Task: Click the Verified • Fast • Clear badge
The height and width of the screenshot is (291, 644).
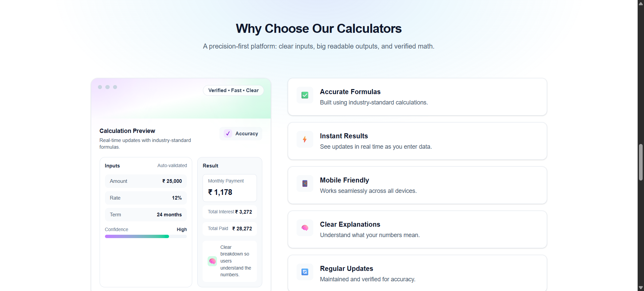Action: [233, 90]
